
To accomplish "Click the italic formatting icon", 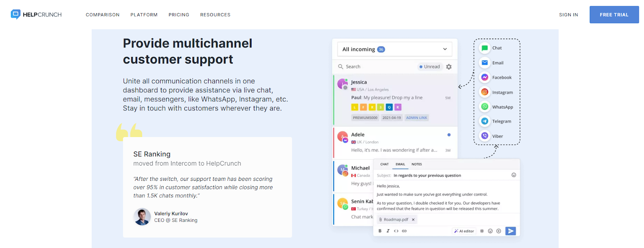I will 388,231.
